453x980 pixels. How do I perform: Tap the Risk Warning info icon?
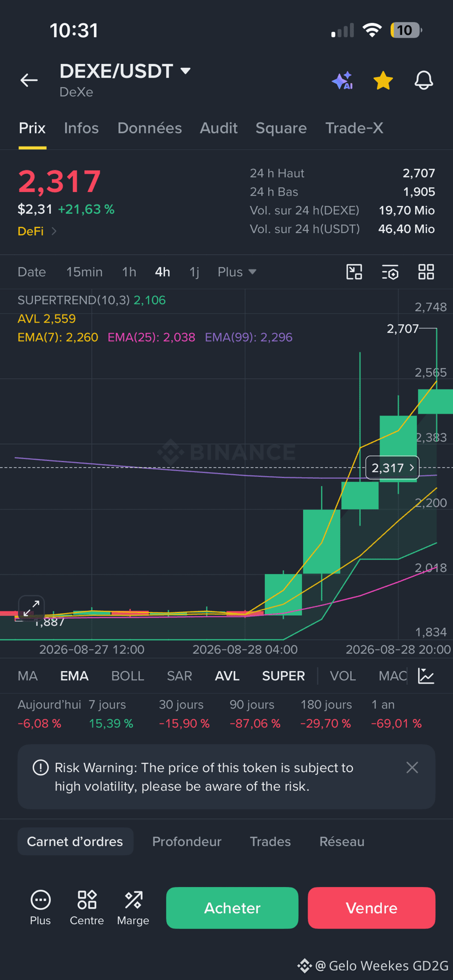click(x=41, y=768)
